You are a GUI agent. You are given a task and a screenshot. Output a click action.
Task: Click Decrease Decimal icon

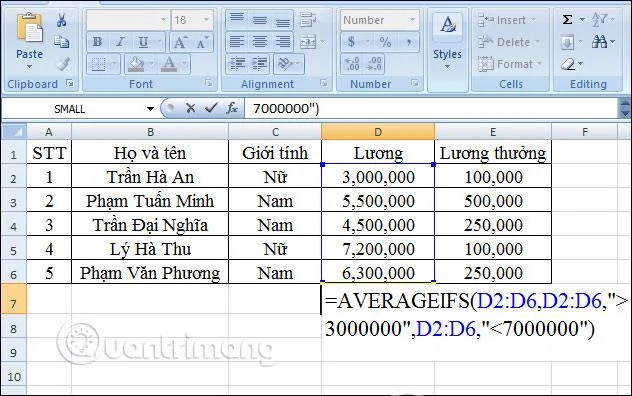tap(374, 64)
